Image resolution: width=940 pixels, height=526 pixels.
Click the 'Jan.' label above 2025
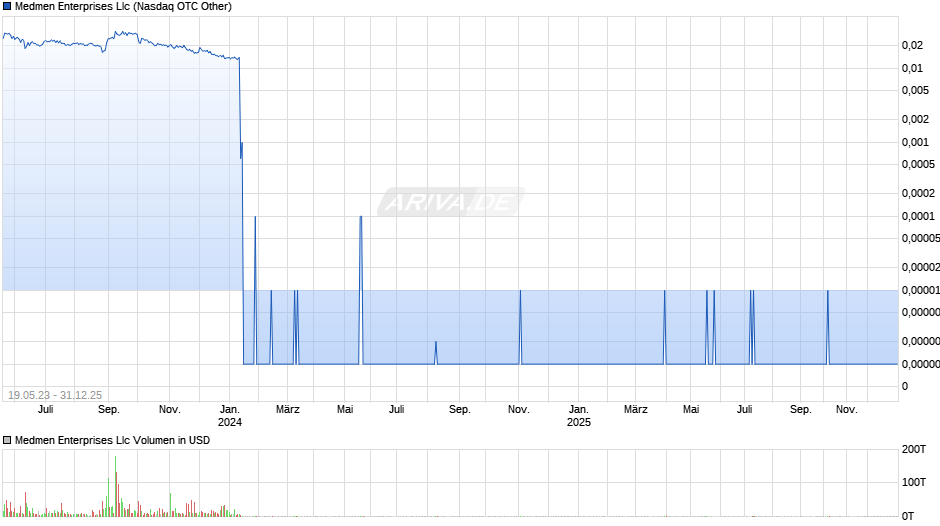point(579,409)
